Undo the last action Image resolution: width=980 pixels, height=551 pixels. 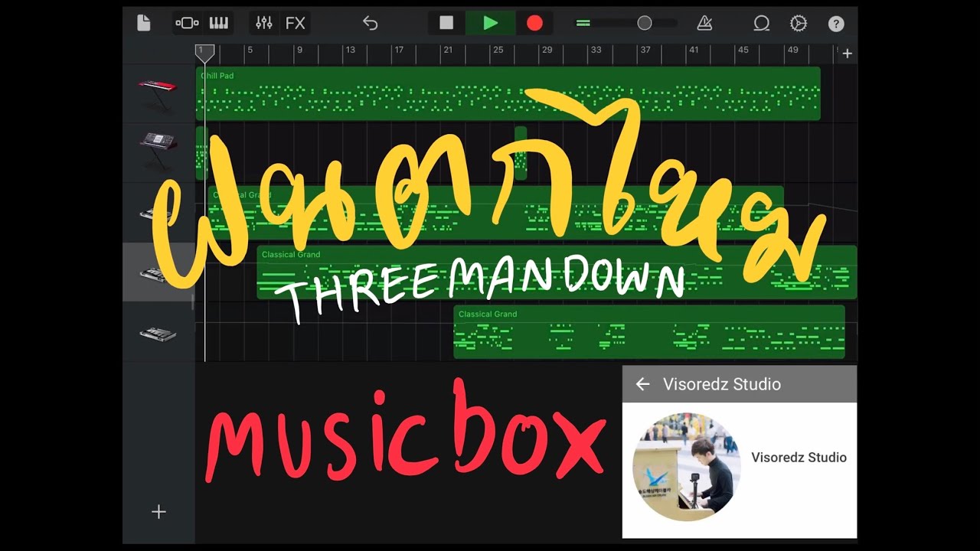click(x=370, y=23)
